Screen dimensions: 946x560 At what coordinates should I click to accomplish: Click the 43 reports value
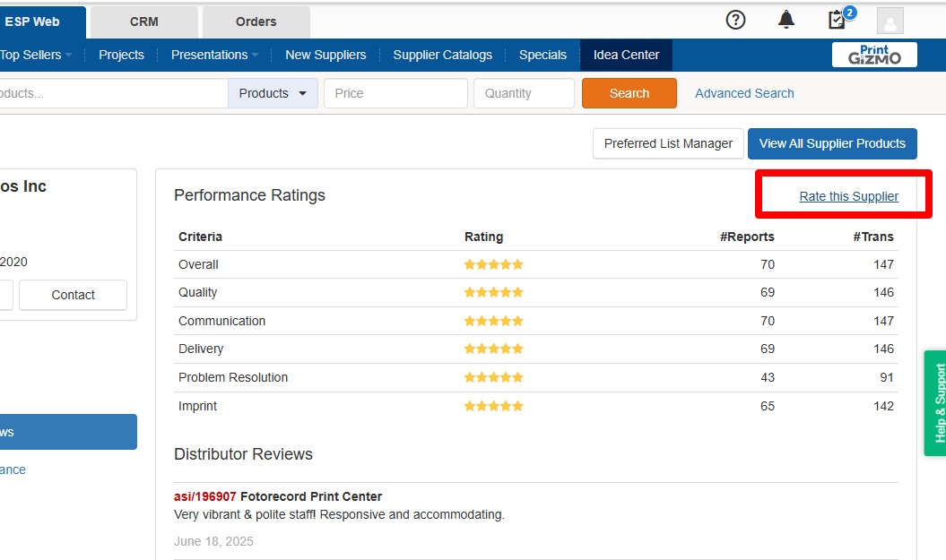768,377
